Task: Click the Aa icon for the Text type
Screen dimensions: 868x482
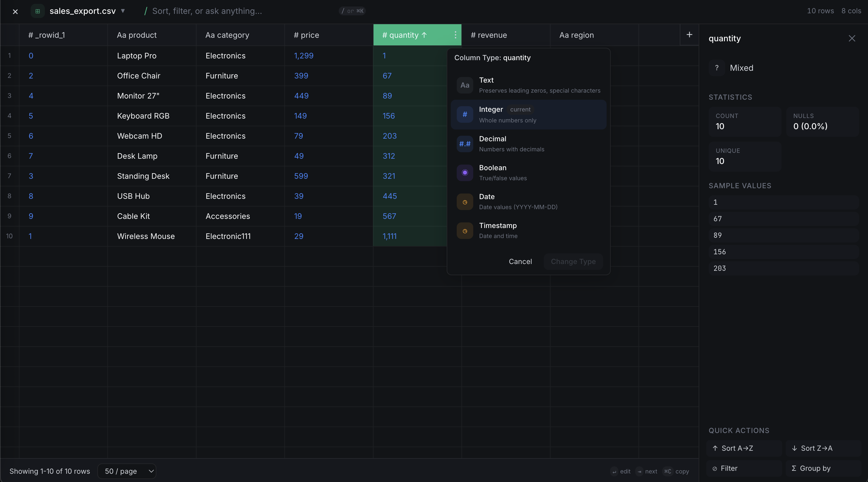Action: click(465, 85)
